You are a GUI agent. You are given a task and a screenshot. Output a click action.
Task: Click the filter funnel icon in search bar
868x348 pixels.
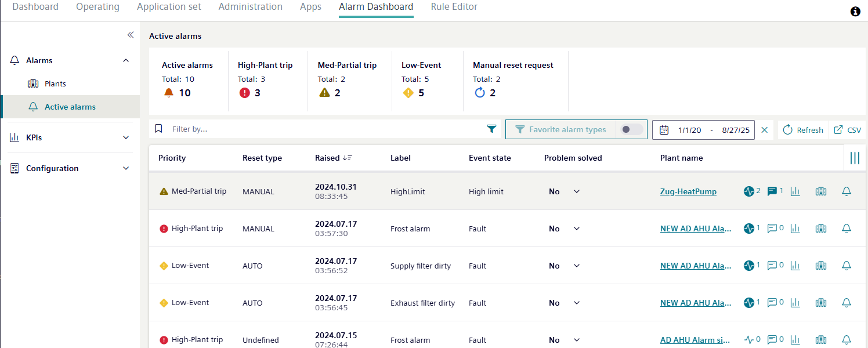click(491, 129)
